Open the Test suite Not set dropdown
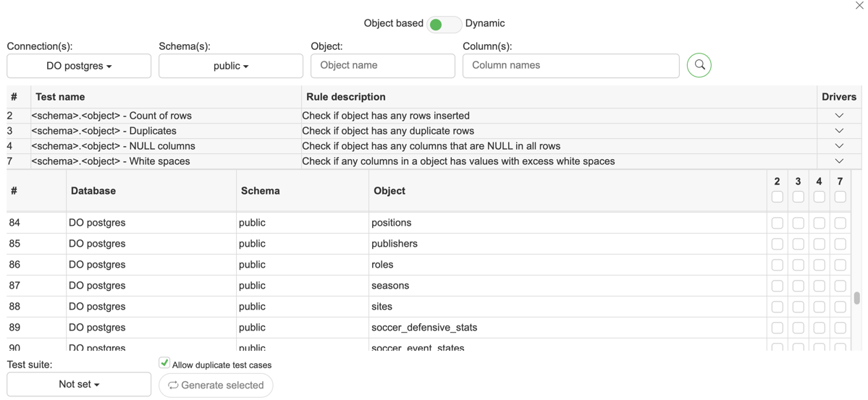Viewport: 868px width, 400px height. coord(79,384)
